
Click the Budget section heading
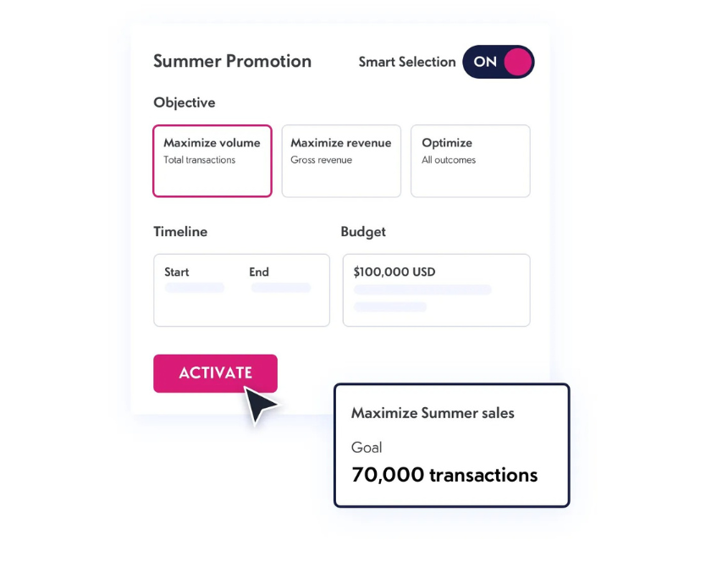[x=363, y=231]
